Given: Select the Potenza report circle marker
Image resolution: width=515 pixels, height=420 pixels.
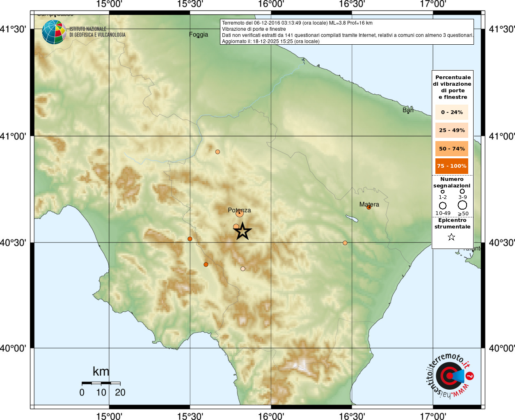Looking at the screenshot, I should [x=240, y=213].
